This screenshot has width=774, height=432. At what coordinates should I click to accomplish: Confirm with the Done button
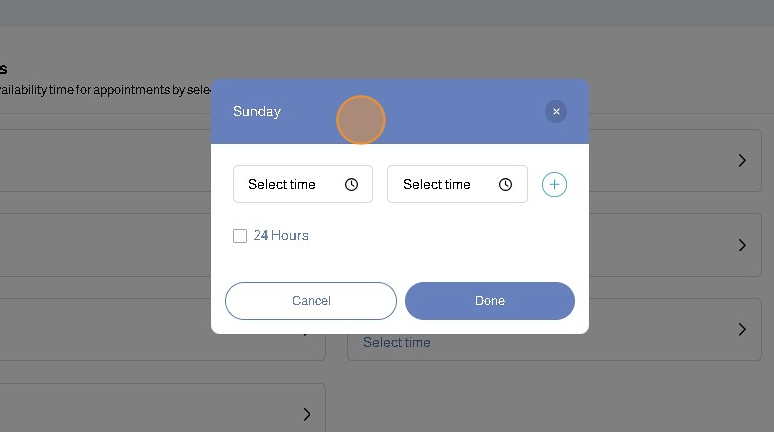pyautogui.click(x=489, y=301)
